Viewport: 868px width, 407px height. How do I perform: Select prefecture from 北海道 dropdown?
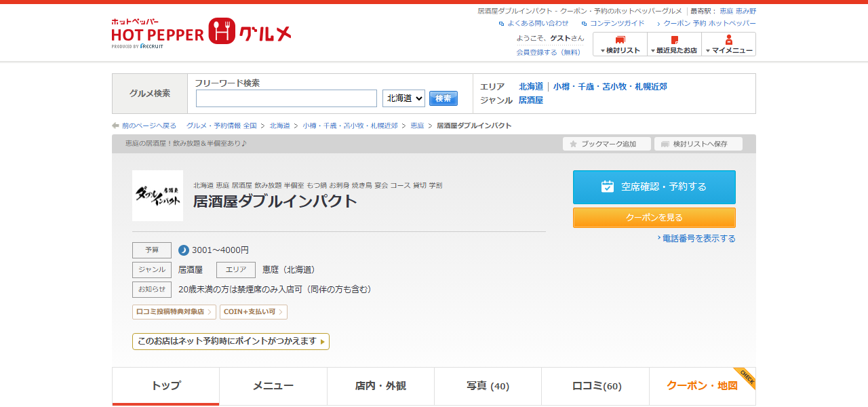(403, 98)
